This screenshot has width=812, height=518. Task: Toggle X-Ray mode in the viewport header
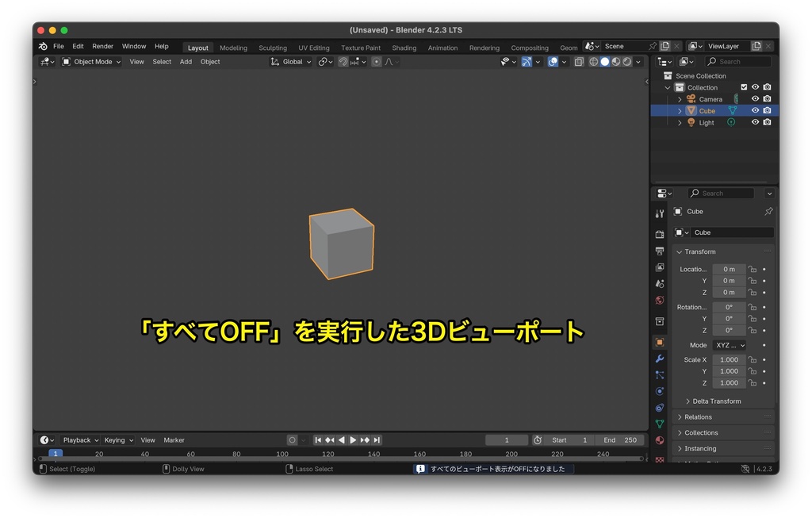[x=579, y=62]
